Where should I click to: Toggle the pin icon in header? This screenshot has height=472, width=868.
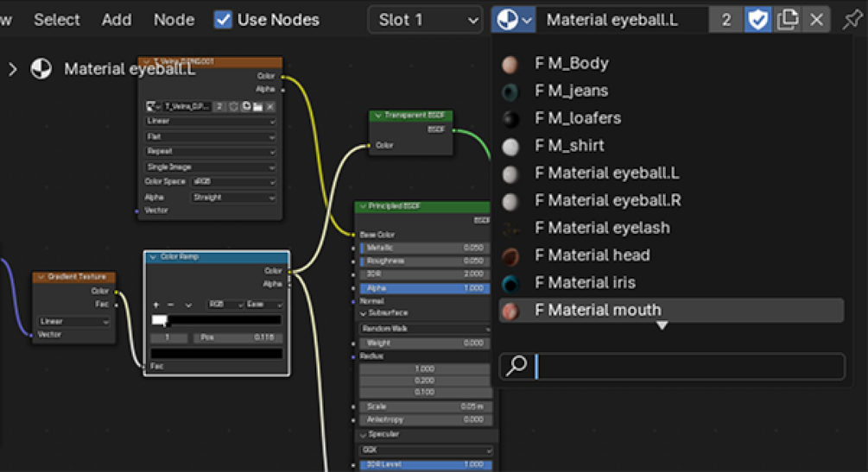pos(852,20)
